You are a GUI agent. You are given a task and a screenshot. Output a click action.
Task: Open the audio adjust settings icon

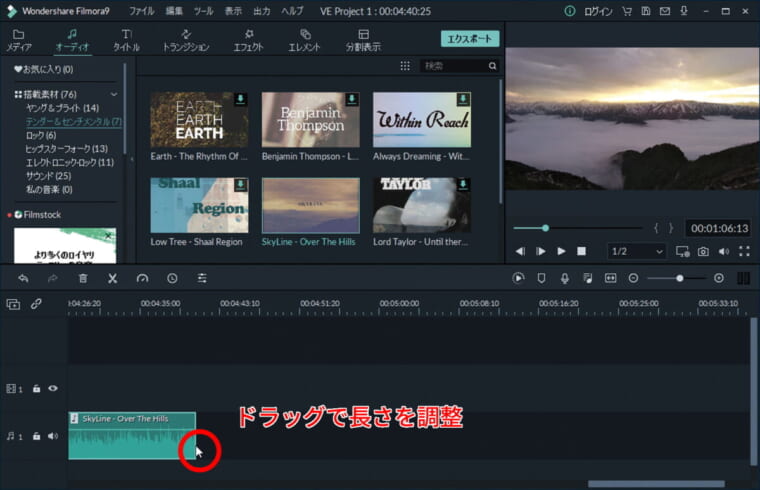[202, 278]
